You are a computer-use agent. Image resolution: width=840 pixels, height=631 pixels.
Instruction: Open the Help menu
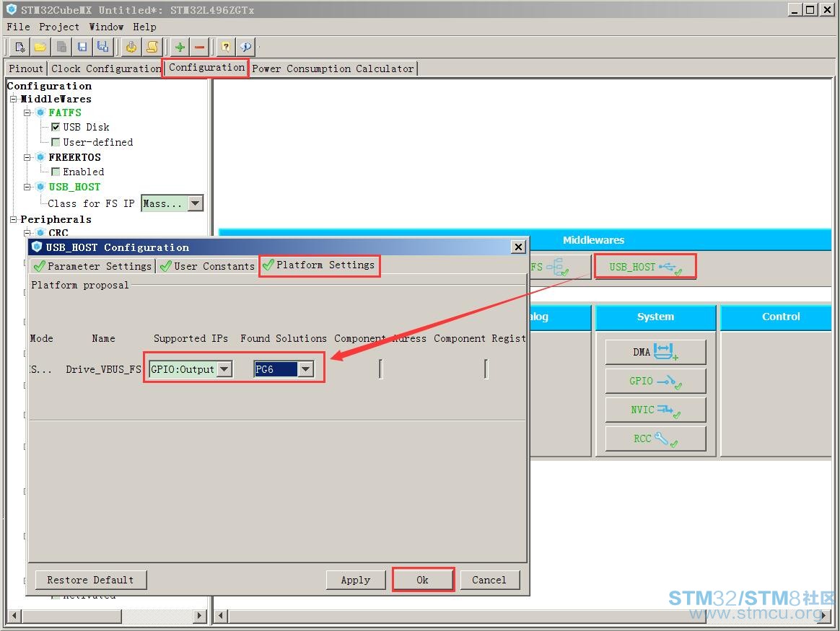144,27
